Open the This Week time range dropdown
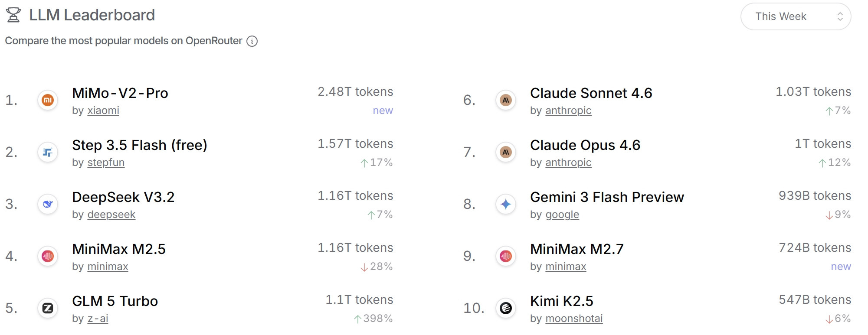This screenshot has height=335, width=868. 796,16
